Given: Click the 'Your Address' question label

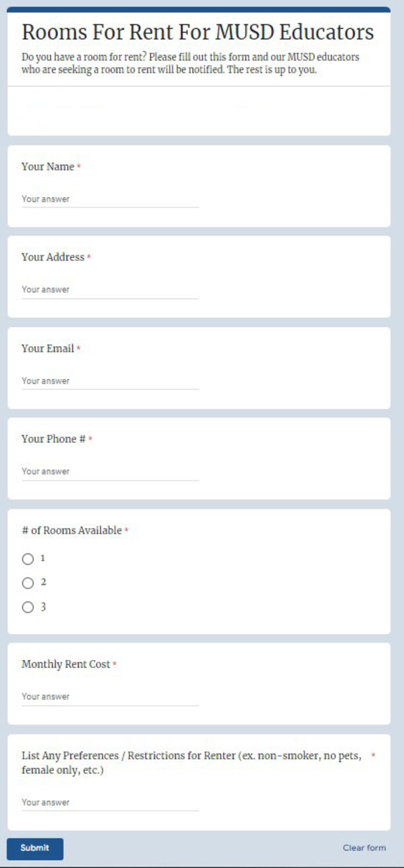Looking at the screenshot, I should point(53,257).
